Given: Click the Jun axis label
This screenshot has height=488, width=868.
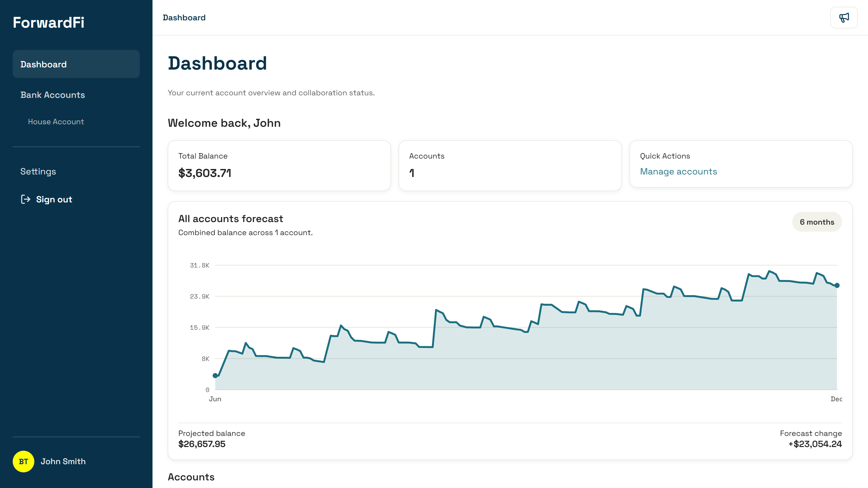Looking at the screenshot, I should [215, 399].
